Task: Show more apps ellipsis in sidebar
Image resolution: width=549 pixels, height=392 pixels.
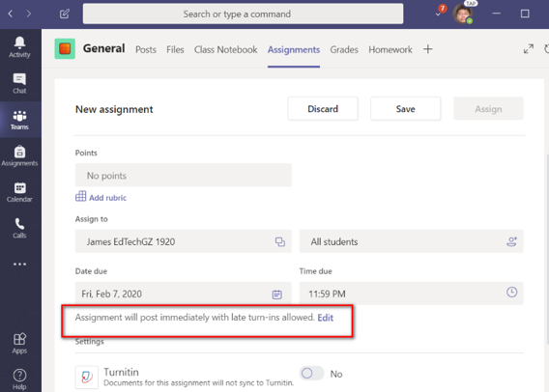Action: (x=19, y=264)
